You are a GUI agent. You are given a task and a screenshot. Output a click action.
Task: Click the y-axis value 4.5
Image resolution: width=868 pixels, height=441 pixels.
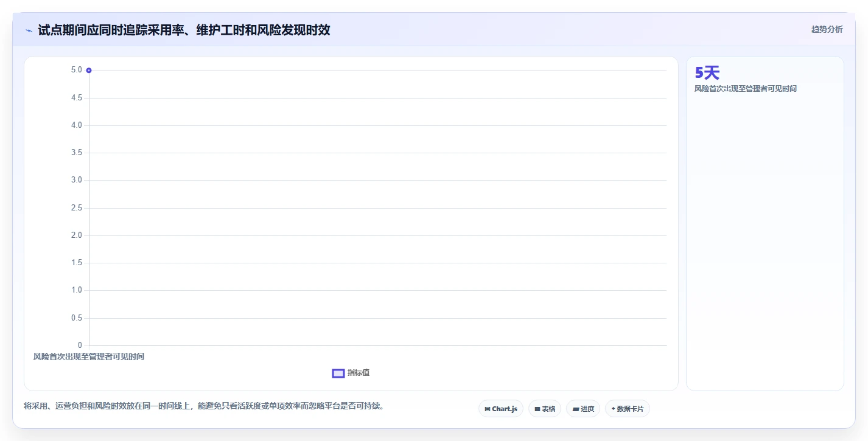point(77,98)
